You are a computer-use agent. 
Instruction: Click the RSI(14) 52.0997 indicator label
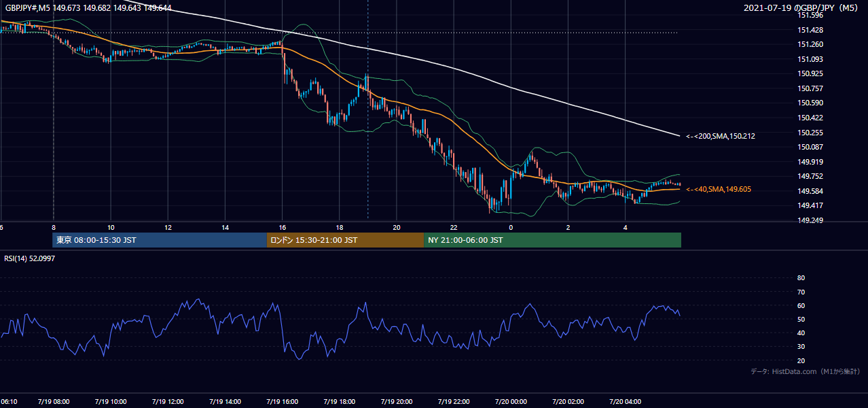(31, 258)
